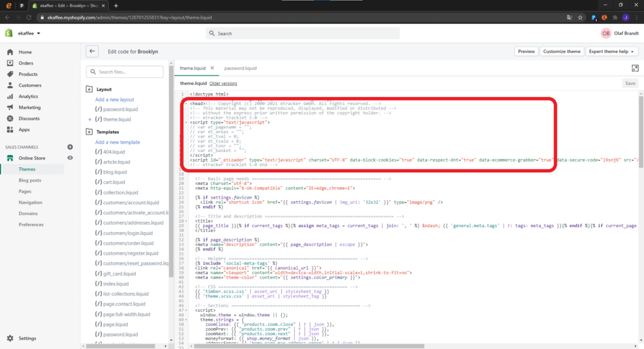Open browser extensions puzzle icon
The image size is (644, 349).
coord(615,18)
